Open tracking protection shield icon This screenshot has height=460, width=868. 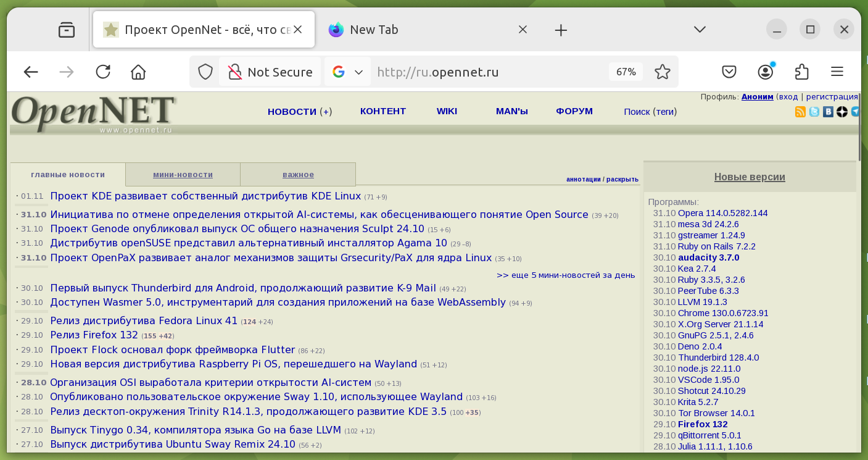point(205,72)
